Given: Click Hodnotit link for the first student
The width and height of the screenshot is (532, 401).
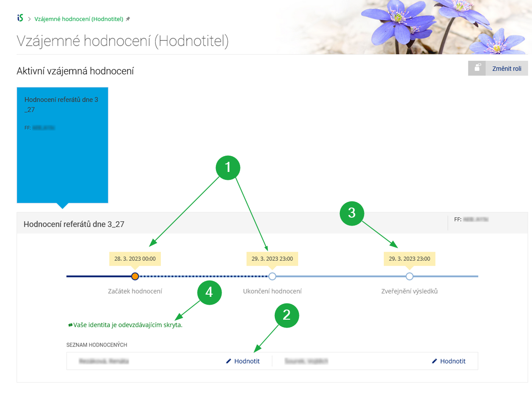Looking at the screenshot, I should (x=247, y=361).
